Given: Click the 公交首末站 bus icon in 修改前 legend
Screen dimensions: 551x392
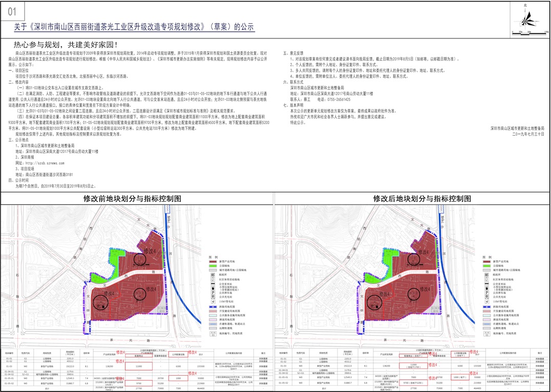Looking at the screenshot, I should coord(213,284).
